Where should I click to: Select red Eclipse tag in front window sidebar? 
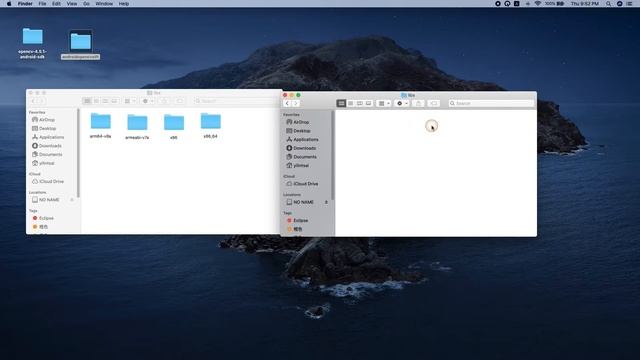[300, 220]
